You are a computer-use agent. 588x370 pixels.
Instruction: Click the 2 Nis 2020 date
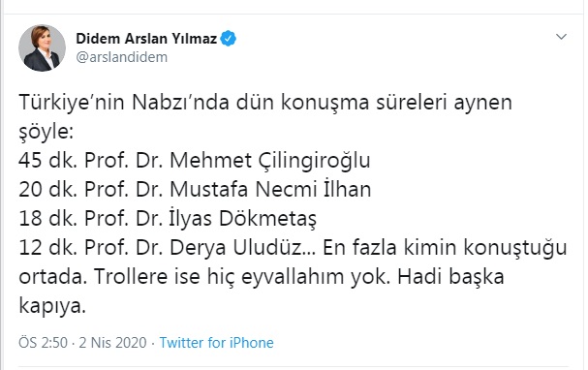(x=112, y=343)
